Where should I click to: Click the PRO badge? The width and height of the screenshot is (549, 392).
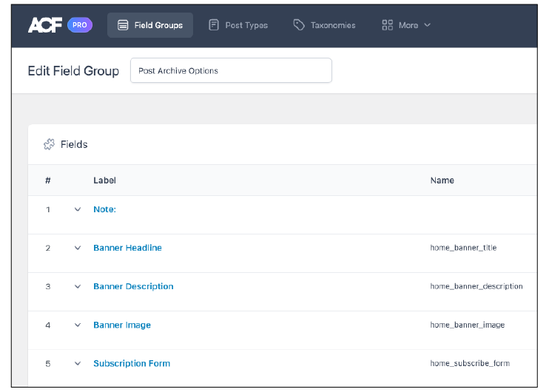click(x=80, y=25)
